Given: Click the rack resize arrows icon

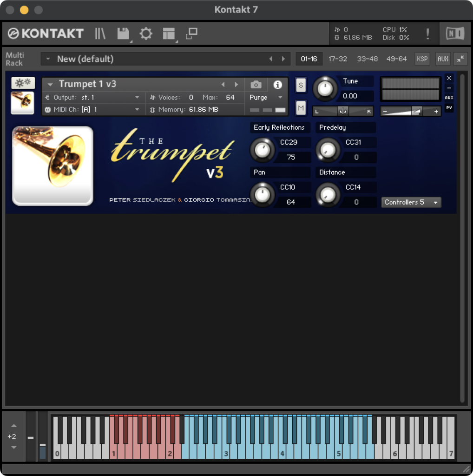Looking at the screenshot, I should [x=460, y=59].
